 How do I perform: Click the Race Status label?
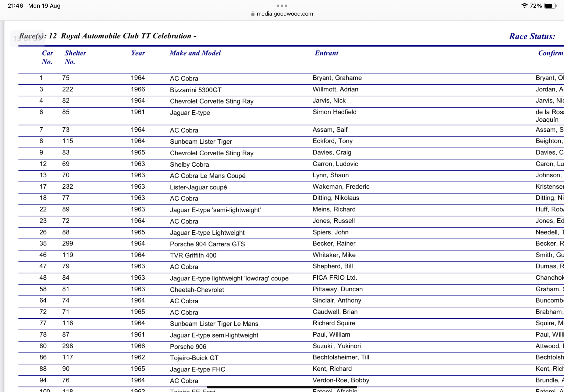(532, 36)
